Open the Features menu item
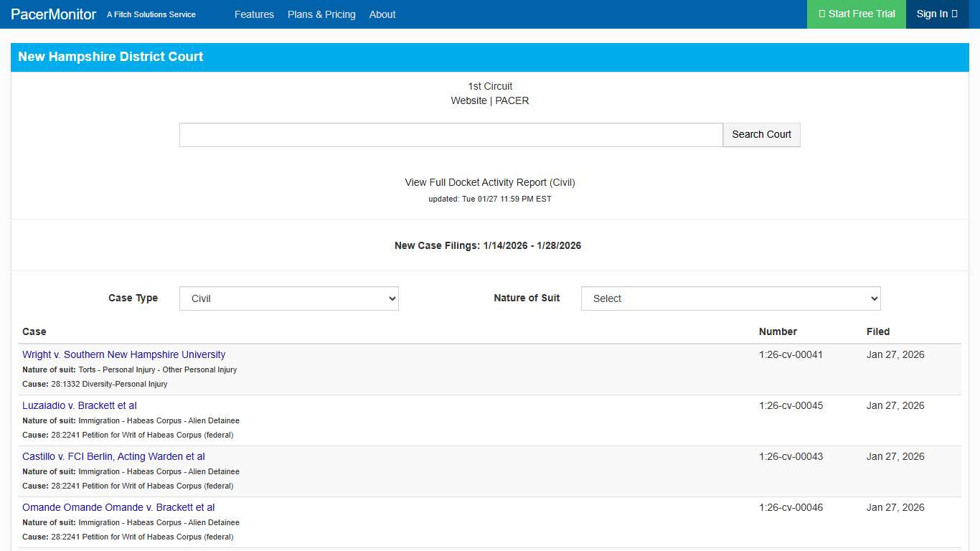The width and height of the screenshot is (980, 551). tap(255, 14)
